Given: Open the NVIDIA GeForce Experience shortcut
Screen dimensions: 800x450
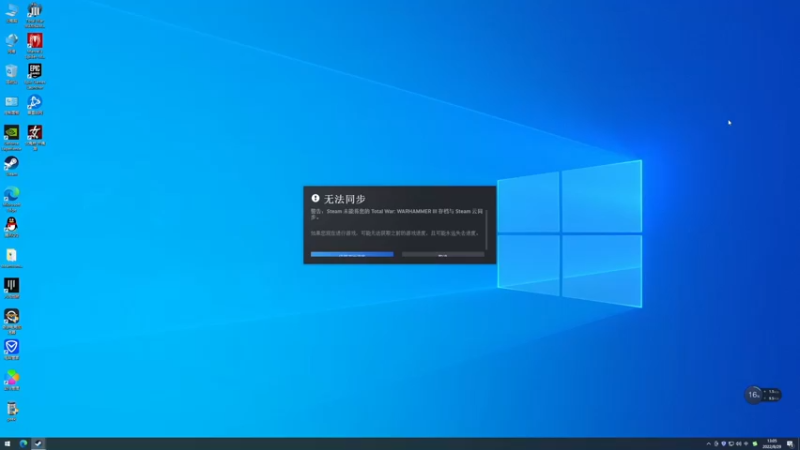Looking at the screenshot, I should (11, 137).
